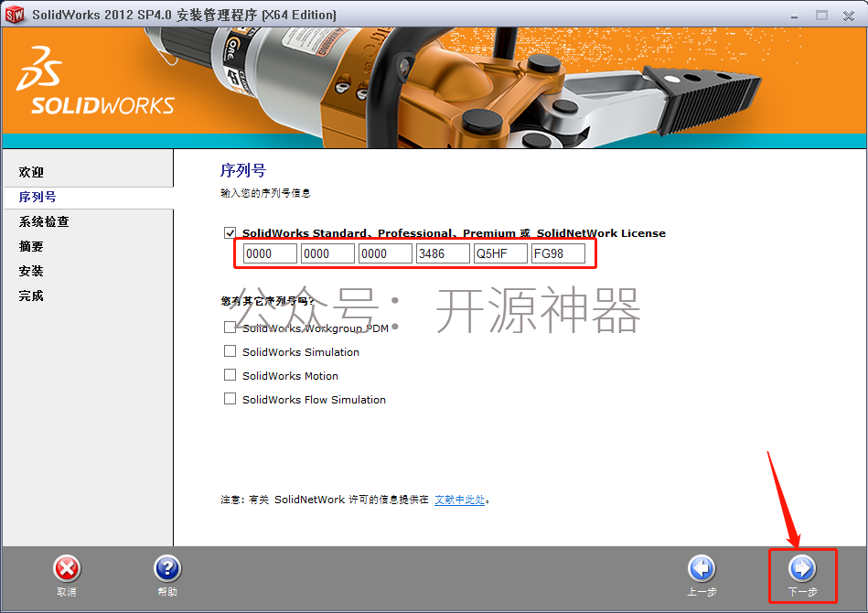Uncheck SolidWorks Standard/Professional/Premium license checkbox
This screenshot has height=613, width=868.
[230, 233]
